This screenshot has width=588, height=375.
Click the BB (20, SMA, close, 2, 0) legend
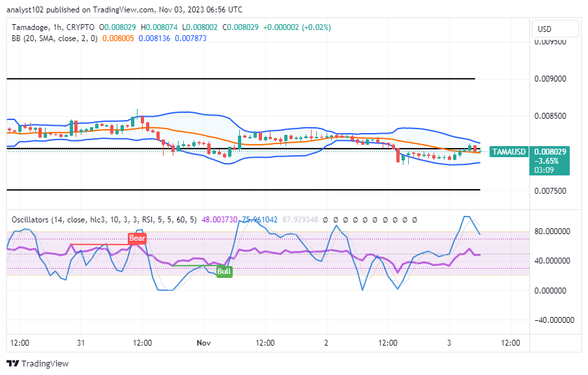[54, 38]
